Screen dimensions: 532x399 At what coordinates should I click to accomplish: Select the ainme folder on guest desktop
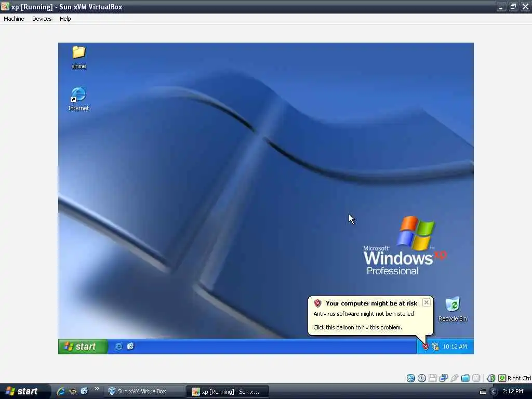click(79, 57)
